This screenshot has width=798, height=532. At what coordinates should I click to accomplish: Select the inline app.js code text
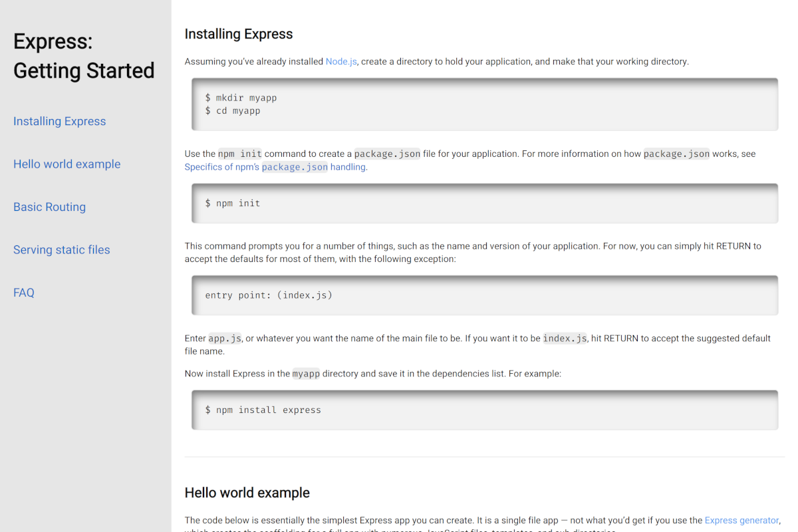[225, 338]
